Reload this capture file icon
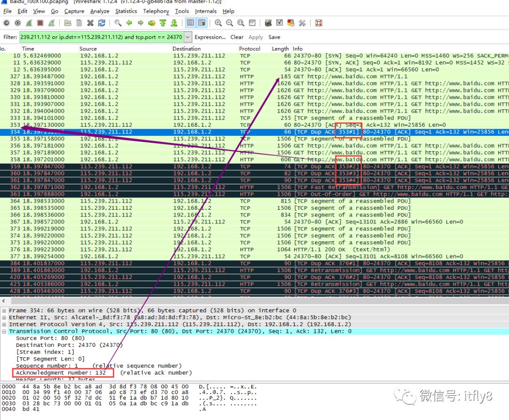The image size is (509, 420). (x=102, y=23)
